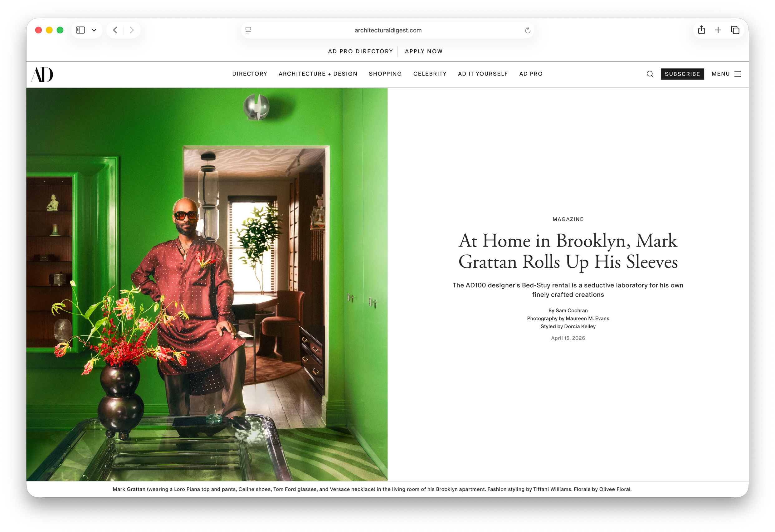Open search on Architectural Digest
This screenshot has height=532, width=775.
[x=650, y=74]
